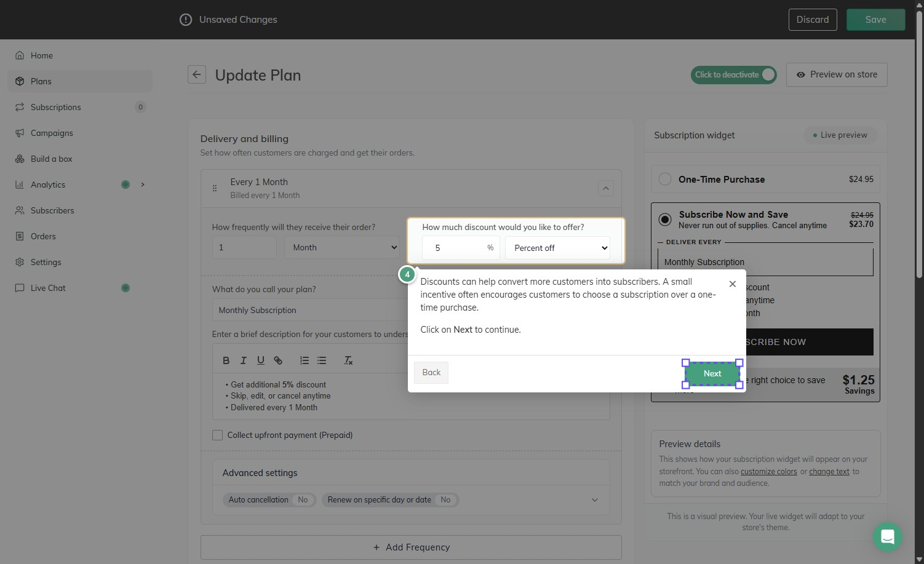Expand the Analytics submenu arrow
Screen dimensions: 924x564
tap(143, 185)
